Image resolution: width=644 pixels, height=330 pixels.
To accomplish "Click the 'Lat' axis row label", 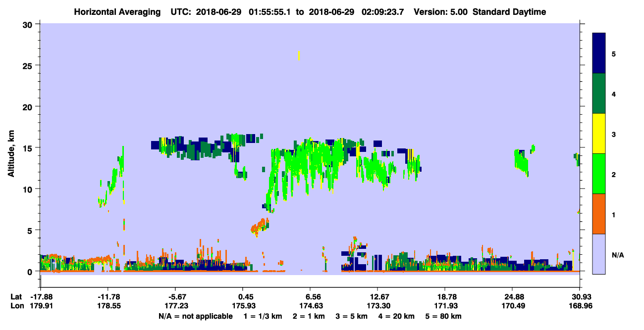I will (x=16, y=296).
